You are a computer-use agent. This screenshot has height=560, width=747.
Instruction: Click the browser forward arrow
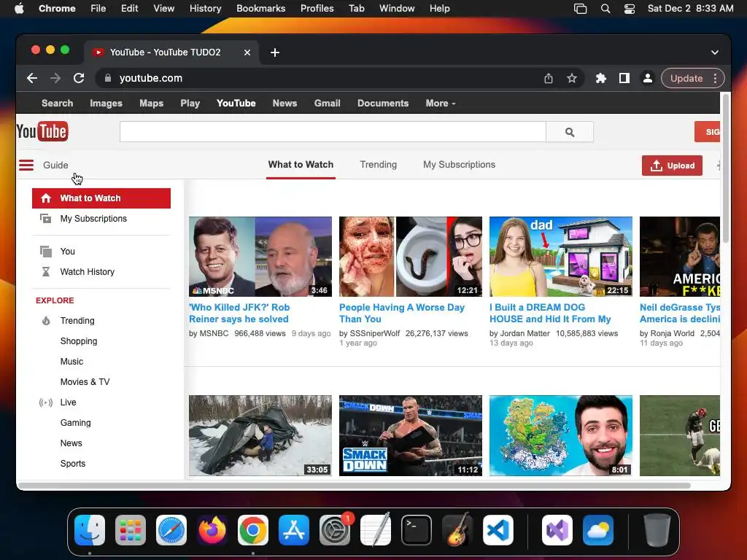click(55, 78)
